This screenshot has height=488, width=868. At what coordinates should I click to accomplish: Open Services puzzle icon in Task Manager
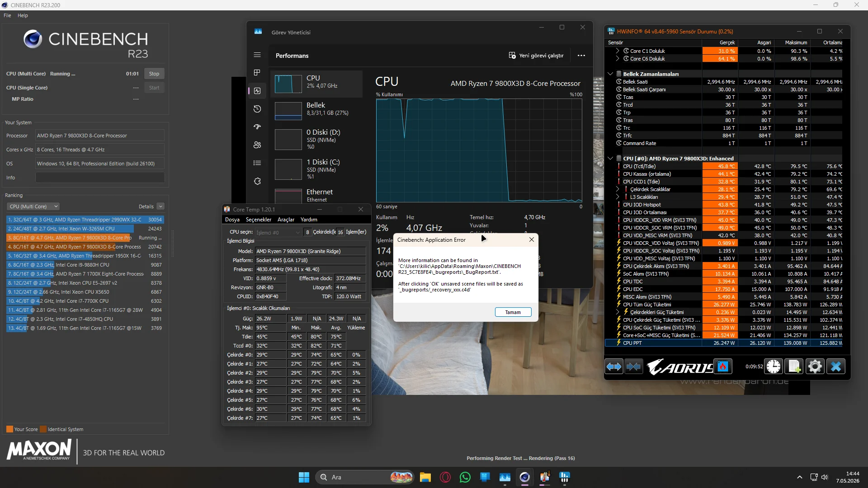click(x=257, y=181)
